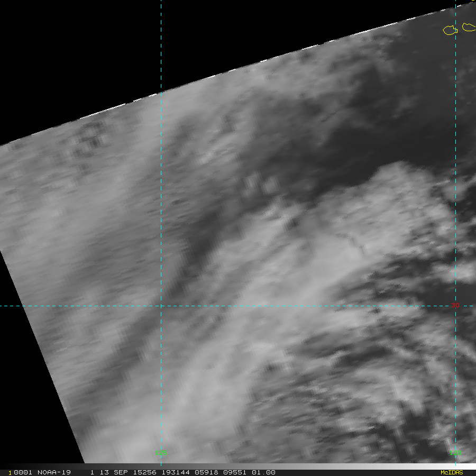This screenshot has height=476, width=476.
Task: Click the 0001 frame number at bottom left
Action: pos(19,472)
